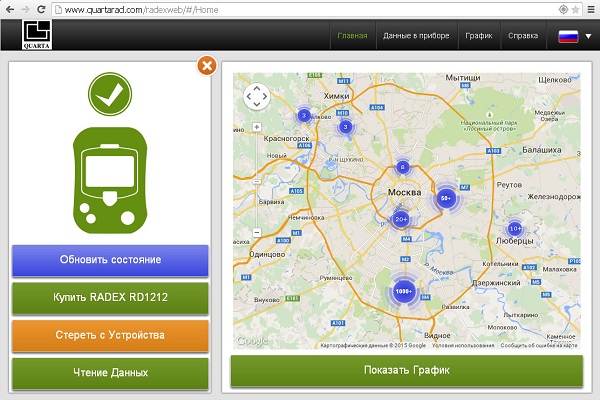Click the map pan control

[x=256, y=96]
